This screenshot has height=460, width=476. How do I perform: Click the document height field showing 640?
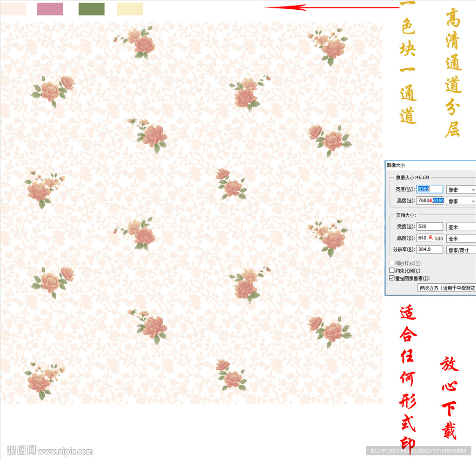pos(430,238)
